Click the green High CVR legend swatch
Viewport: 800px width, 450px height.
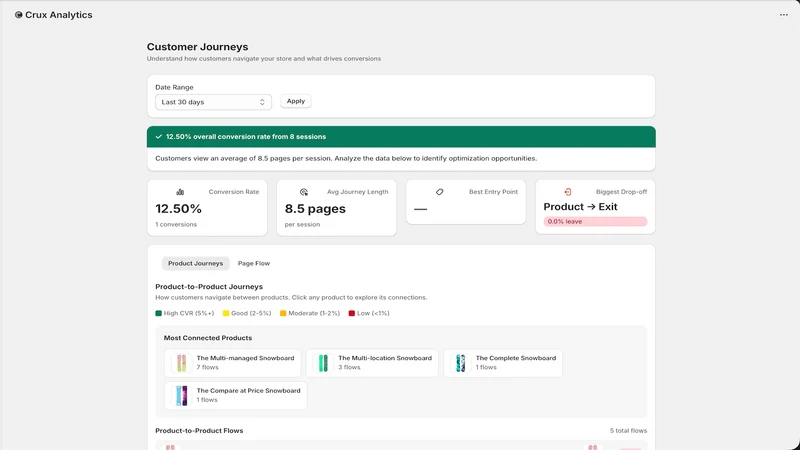[159, 313]
